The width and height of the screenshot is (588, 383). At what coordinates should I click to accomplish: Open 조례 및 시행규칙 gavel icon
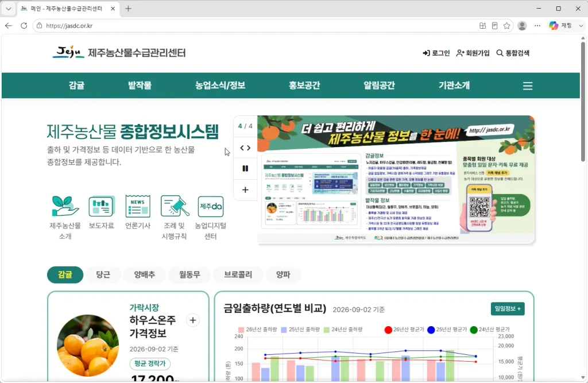pyautogui.click(x=174, y=218)
